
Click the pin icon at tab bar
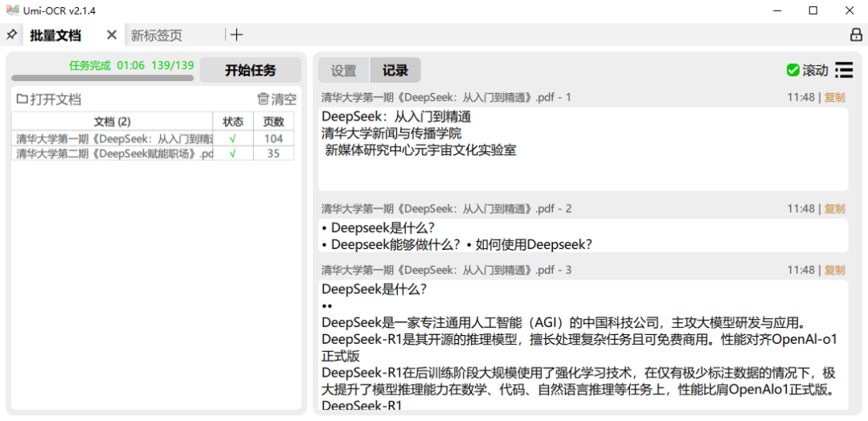tap(11, 35)
